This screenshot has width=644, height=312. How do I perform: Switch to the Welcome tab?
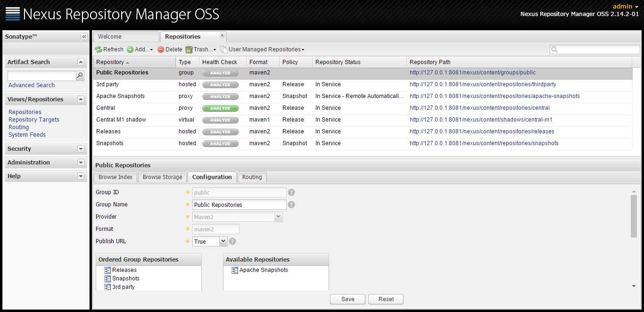pyautogui.click(x=126, y=37)
